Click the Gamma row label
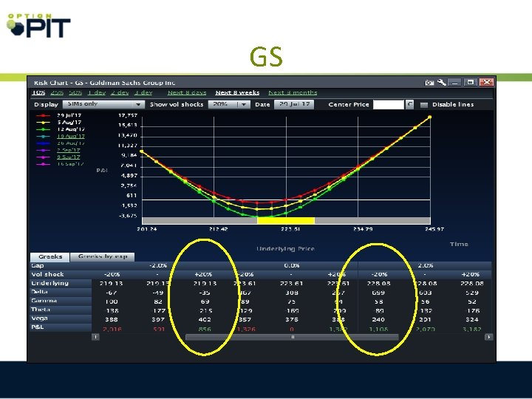 [44, 301]
